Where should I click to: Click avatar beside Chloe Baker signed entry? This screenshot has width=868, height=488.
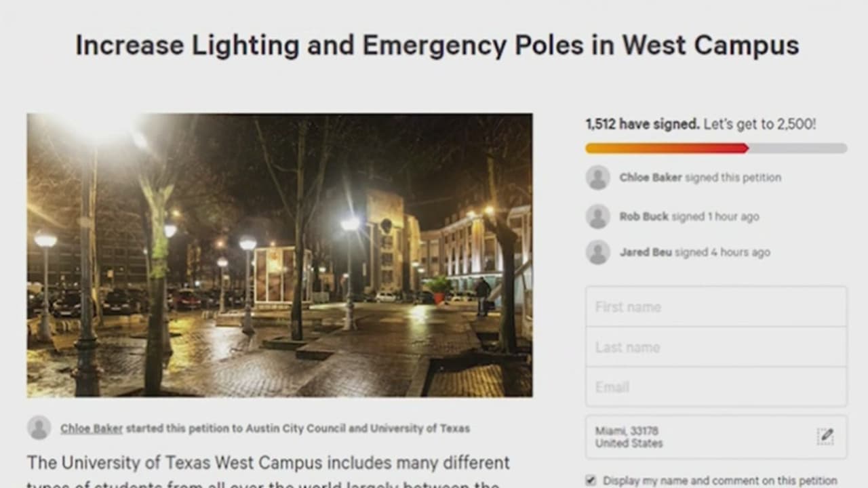point(597,178)
